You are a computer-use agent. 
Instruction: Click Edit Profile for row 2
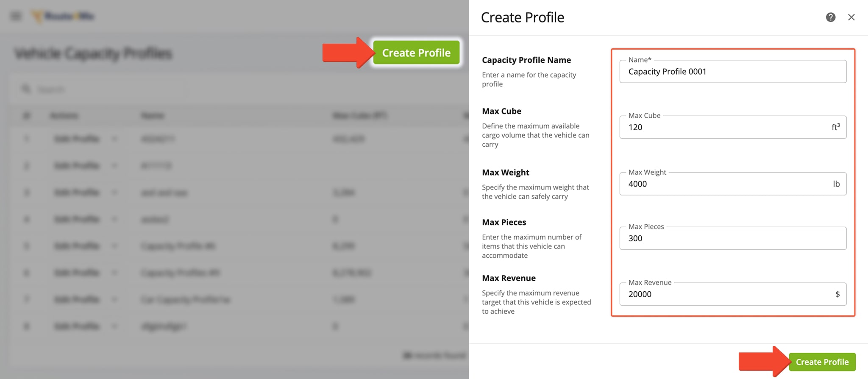(77, 166)
